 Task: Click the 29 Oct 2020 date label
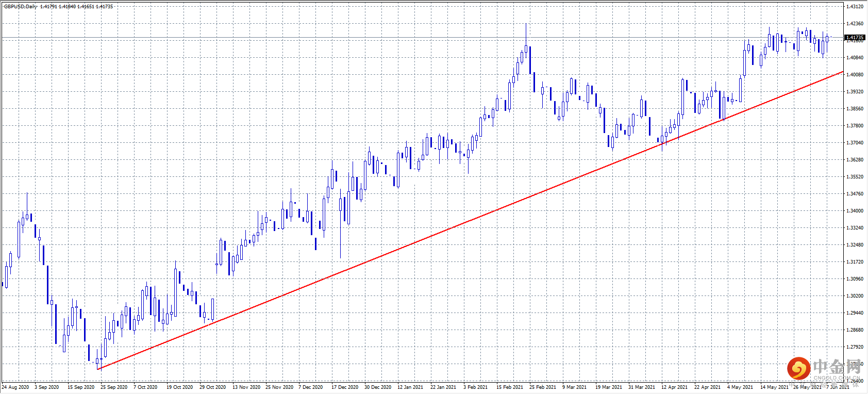[213, 387]
